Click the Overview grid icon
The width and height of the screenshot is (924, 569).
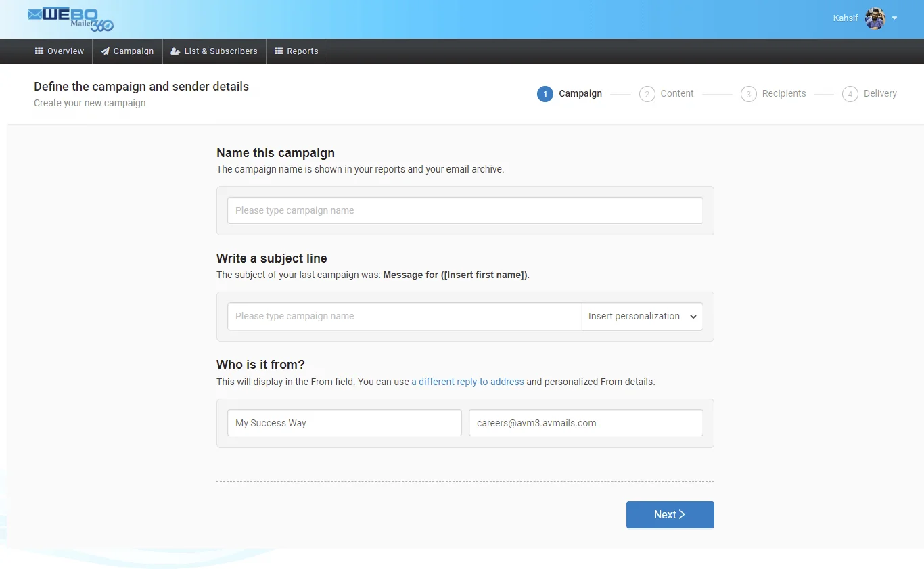coord(39,51)
